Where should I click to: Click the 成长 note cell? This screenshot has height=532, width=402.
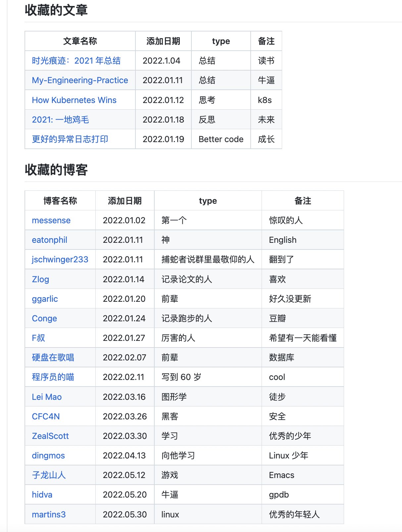(266, 139)
